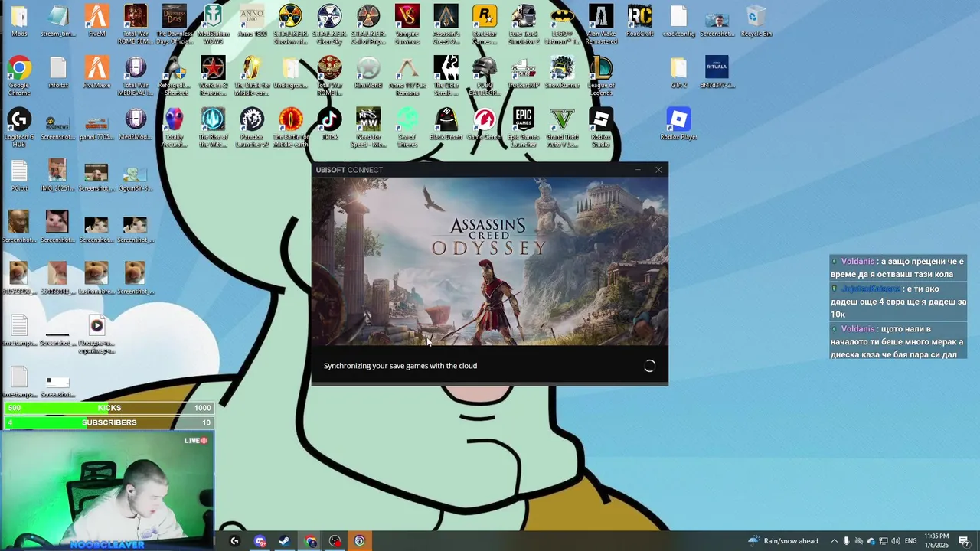Open the GTA 2 folder

[678, 73]
